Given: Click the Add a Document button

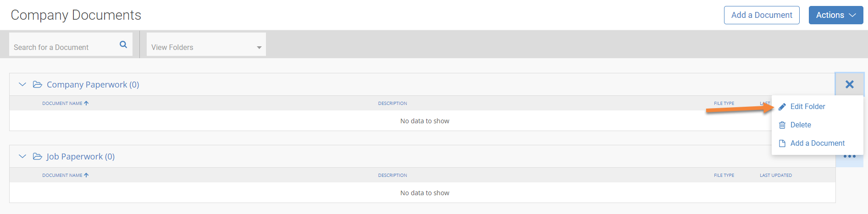Looking at the screenshot, I should click(x=762, y=15).
